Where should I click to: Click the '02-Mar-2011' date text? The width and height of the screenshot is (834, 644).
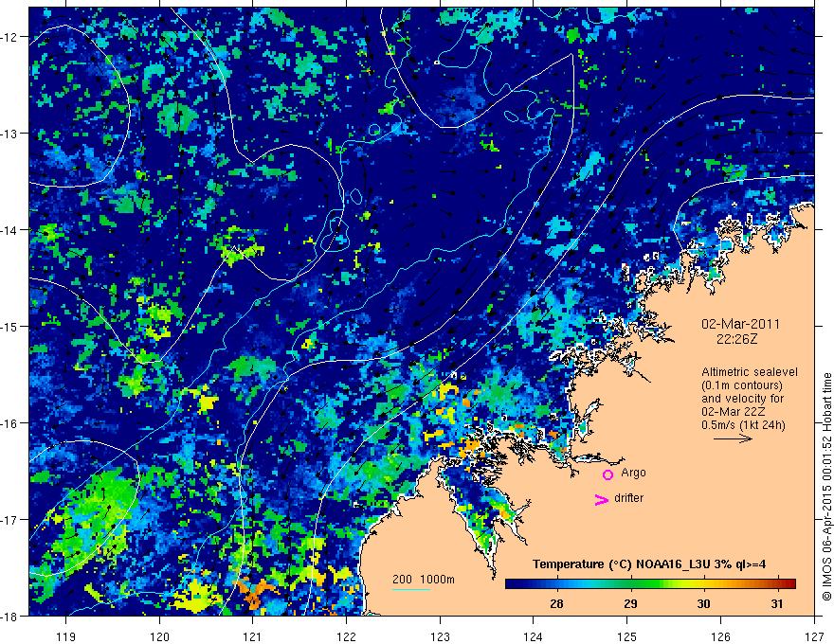740,324
